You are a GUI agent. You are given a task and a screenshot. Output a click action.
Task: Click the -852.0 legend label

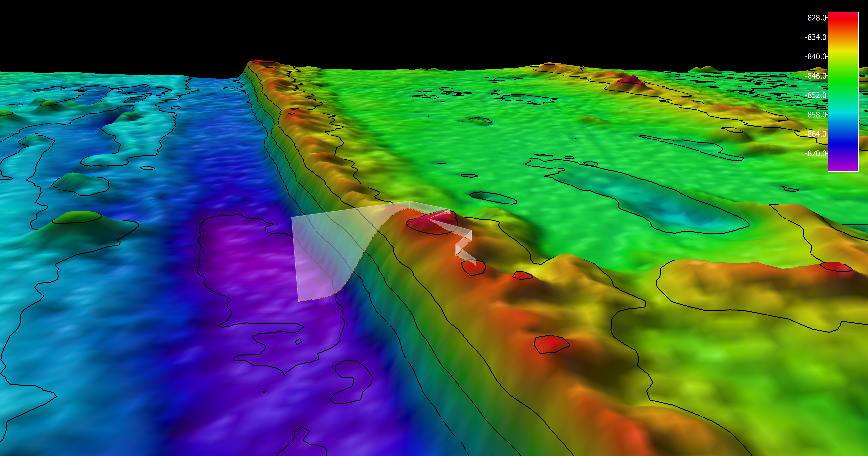816,95
